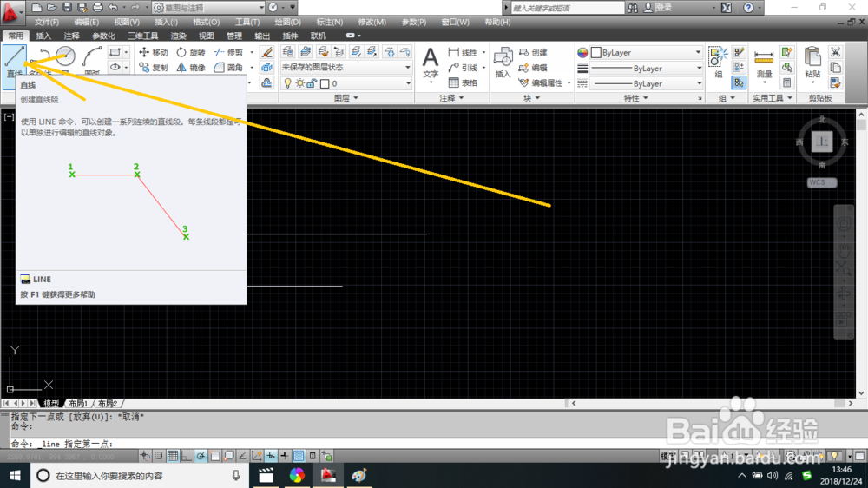Select the Copy (复制) modify tool
The width and height of the screenshot is (868, 488).
[154, 68]
